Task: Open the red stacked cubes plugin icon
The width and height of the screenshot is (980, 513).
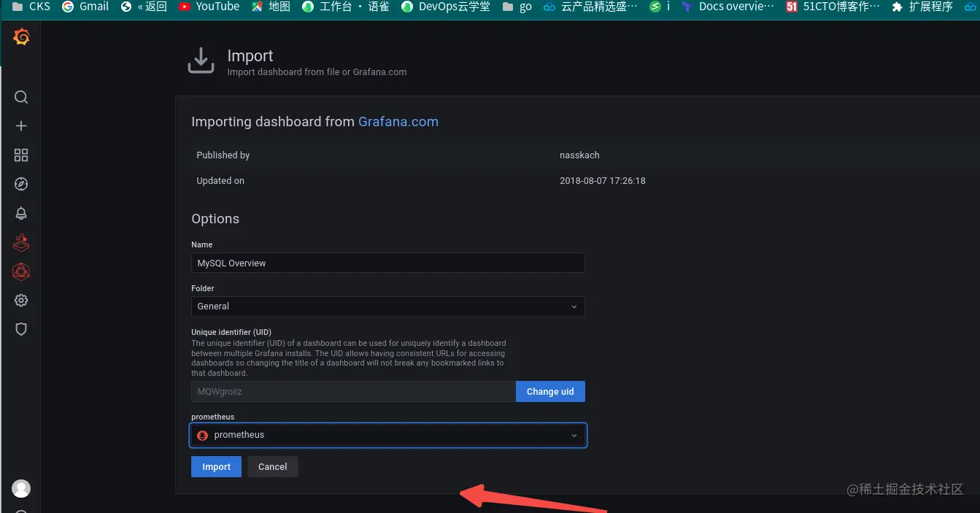Action: [x=21, y=242]
